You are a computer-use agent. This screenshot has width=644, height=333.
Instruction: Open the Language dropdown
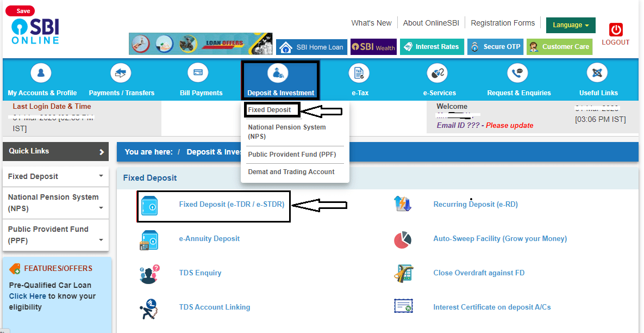click(571, 25)
